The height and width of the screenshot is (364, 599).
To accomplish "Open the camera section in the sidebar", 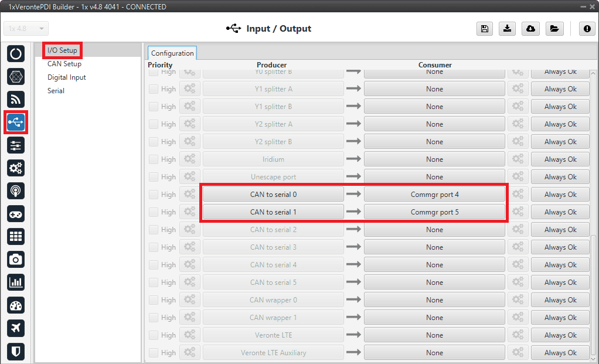I will click(16, 259).
